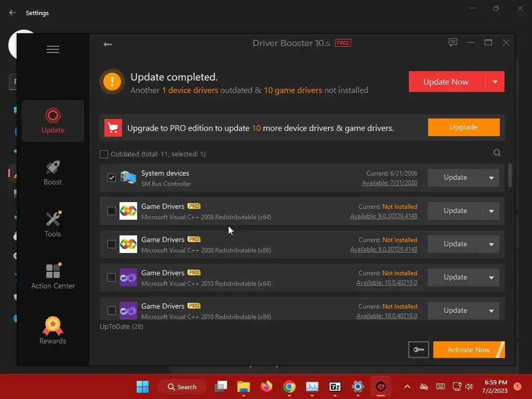Expand the UpToDate (28) section

pos(122,326)
